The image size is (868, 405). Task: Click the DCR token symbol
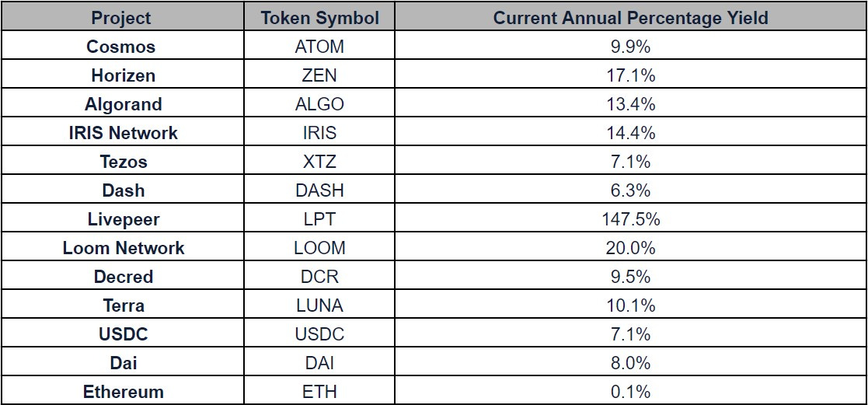[x=319, y=277]
